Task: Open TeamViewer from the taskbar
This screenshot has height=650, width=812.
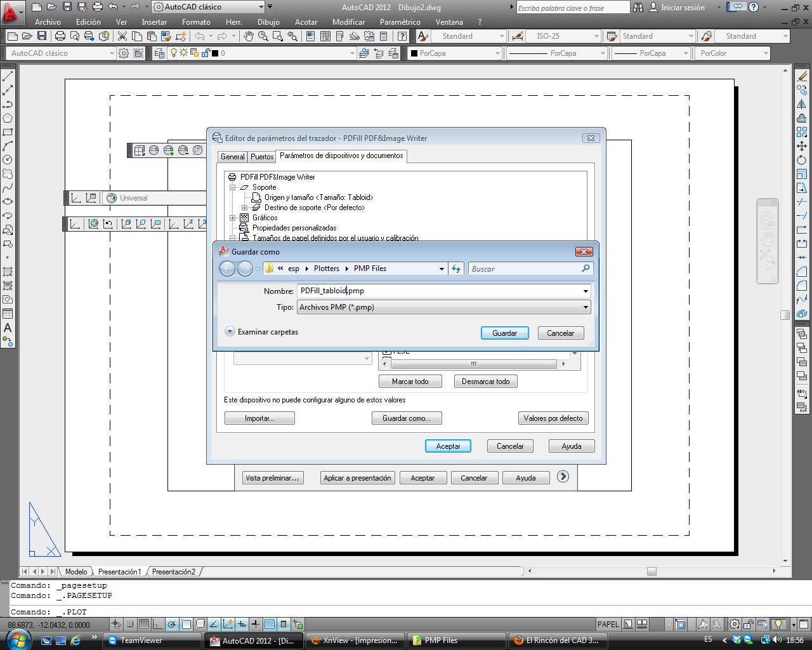Action: click(x=152, y=640)
